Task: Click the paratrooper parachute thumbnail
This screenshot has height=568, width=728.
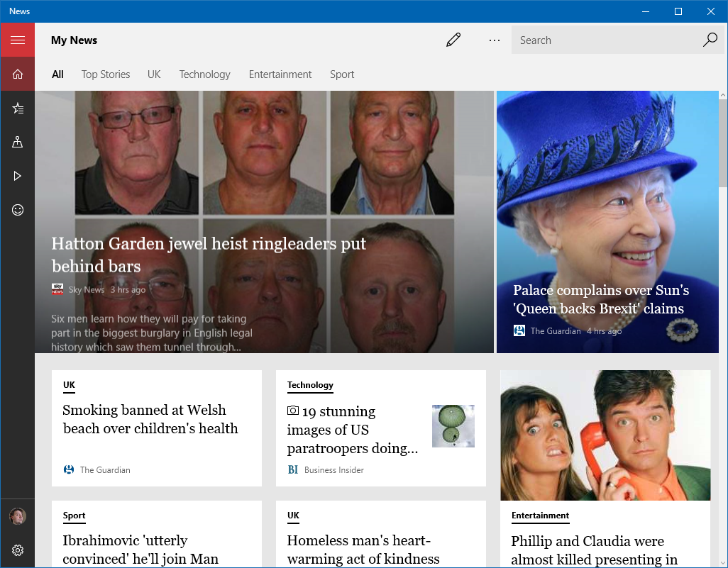Action: point(453,426)
